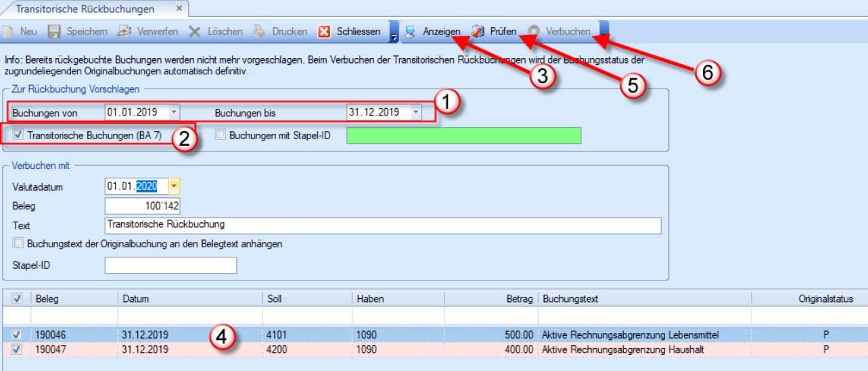The image size is (868, 371).
Task: Sort by the Soll column header
Action: pos(309,299)
